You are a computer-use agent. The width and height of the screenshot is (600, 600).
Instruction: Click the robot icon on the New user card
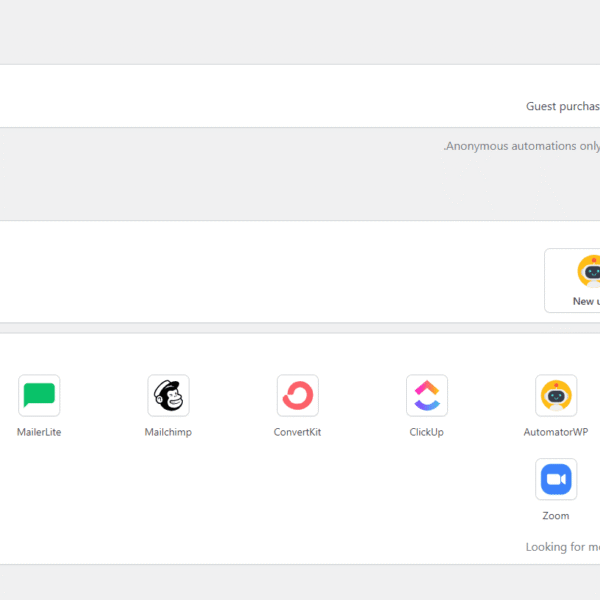click(590, 271)
